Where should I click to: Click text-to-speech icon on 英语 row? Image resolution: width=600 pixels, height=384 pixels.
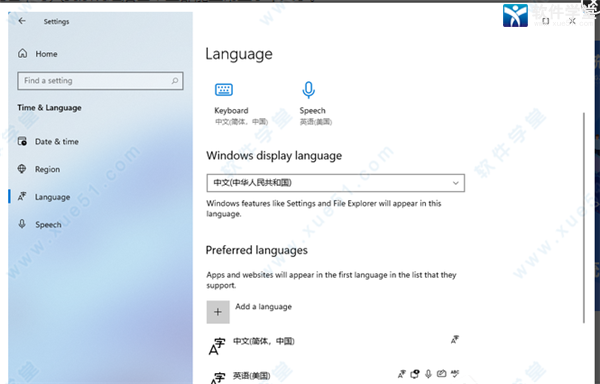(x=415, y=374)
